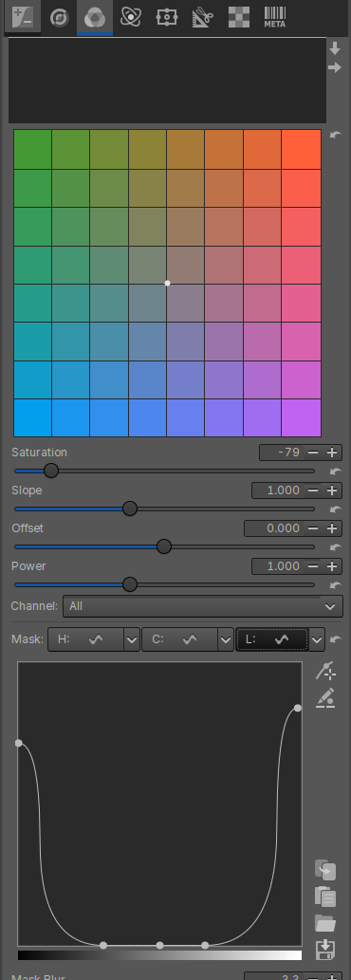This screenshot has height=980, width=351.
Task: Increase Slope with the plus button
Action: [332, 490]
